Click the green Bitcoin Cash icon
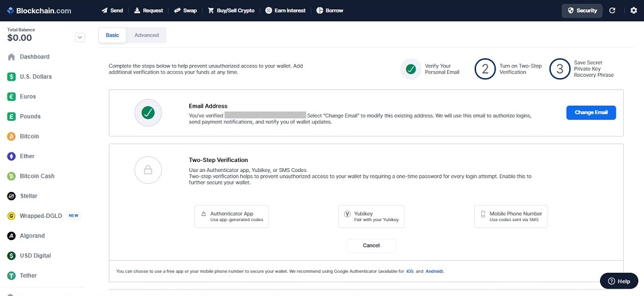Screen dimensions: 644x296 click(x=11, y=176)
